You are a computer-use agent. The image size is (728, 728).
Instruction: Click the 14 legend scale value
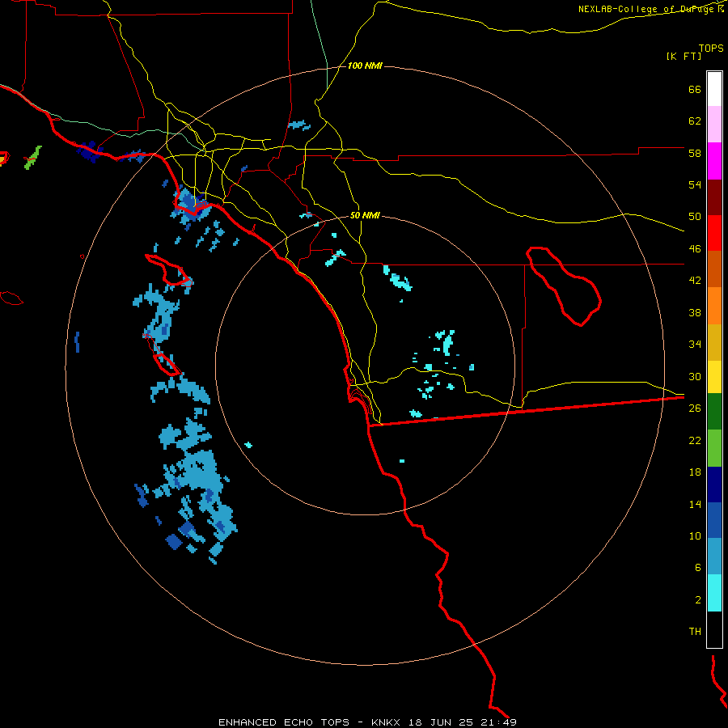click(695, 504)
